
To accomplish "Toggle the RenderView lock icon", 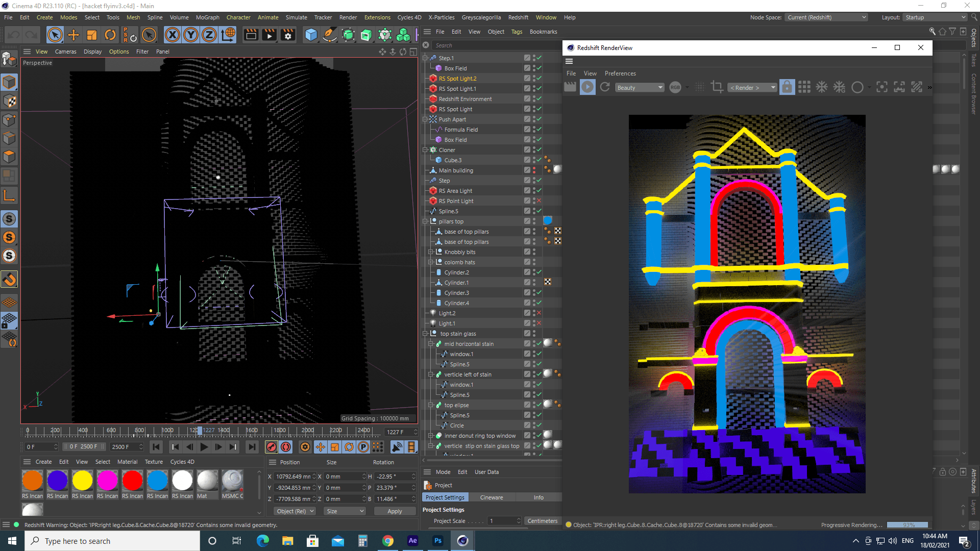I will coord(787,87).
